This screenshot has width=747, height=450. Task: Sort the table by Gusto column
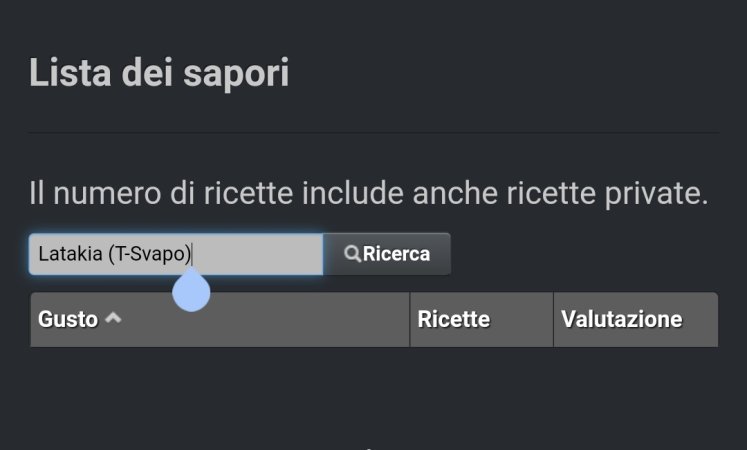tap(68, 319)
